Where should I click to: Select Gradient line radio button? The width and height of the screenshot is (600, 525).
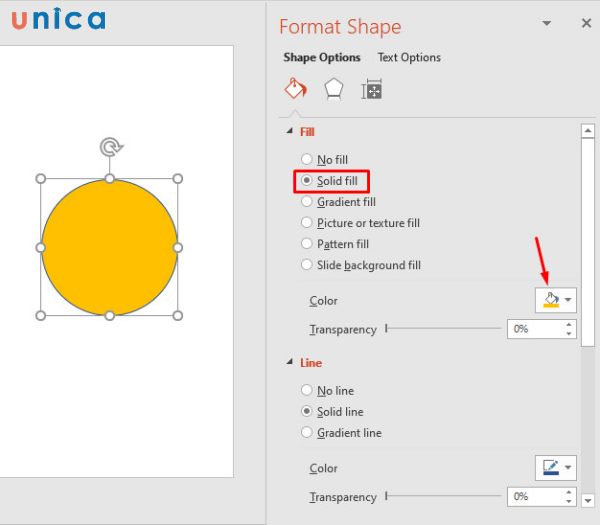coord(307,432)
